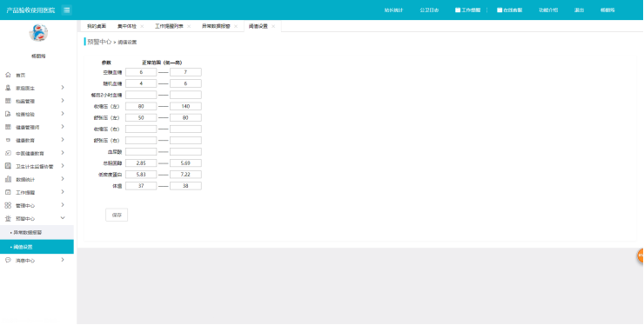The image size is (644, 325).
Task: Open the user avatar picture
Action: pyautogui.click(x=38, y=33)
